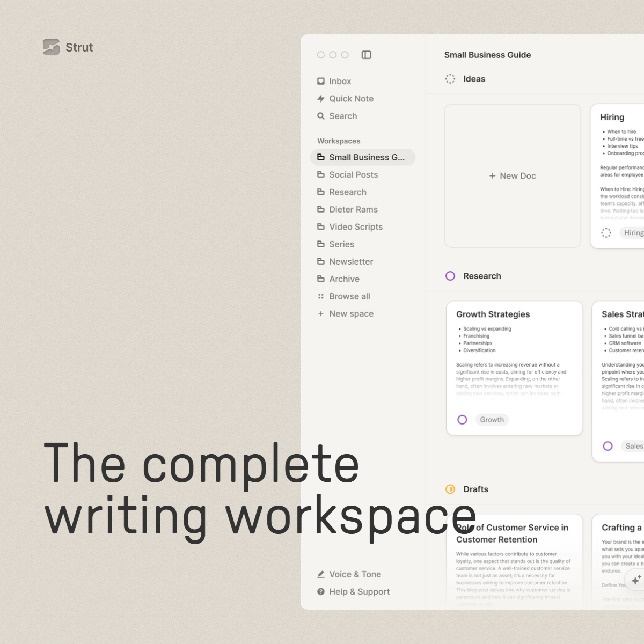Click the Series folder icon
Screen dimensions: 644x644
pos(321,244)
